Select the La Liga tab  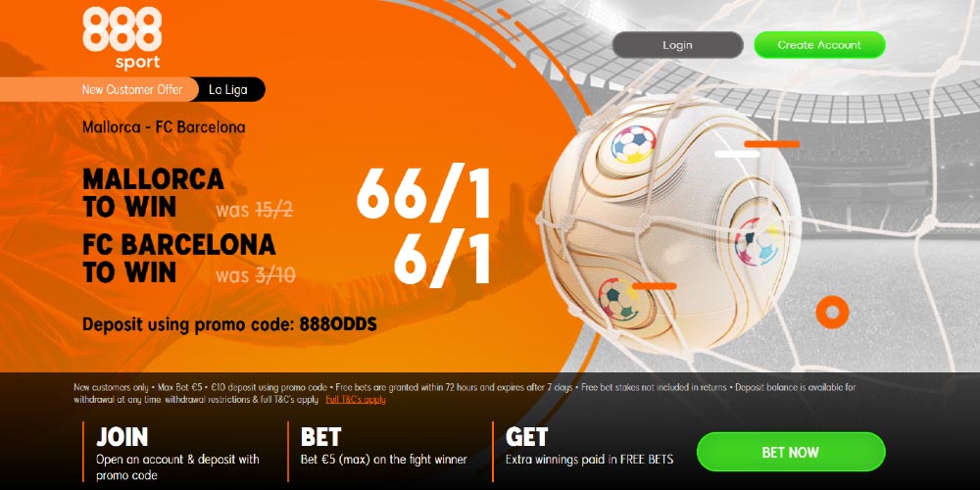pos(227,89)
